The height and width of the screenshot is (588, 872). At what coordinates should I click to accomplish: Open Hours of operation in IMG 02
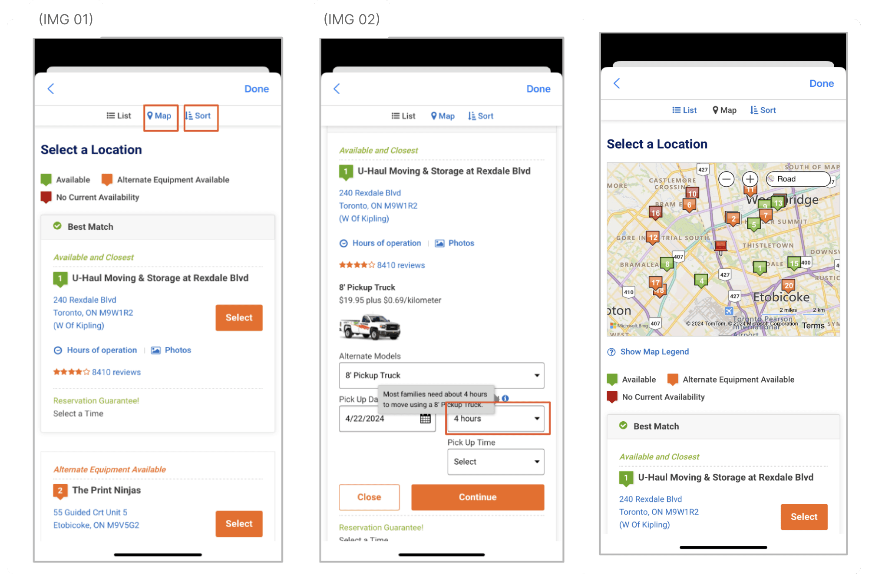380,243
